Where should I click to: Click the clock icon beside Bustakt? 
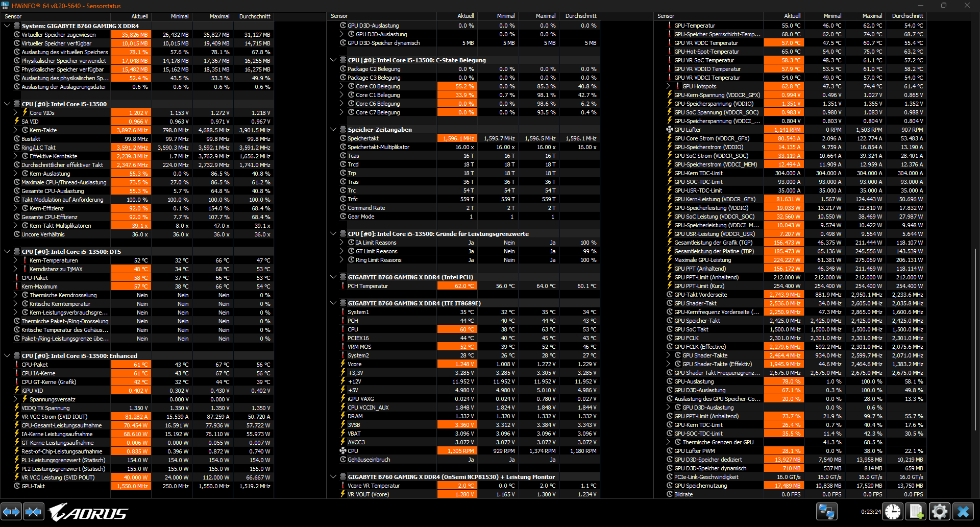(17, 139)
